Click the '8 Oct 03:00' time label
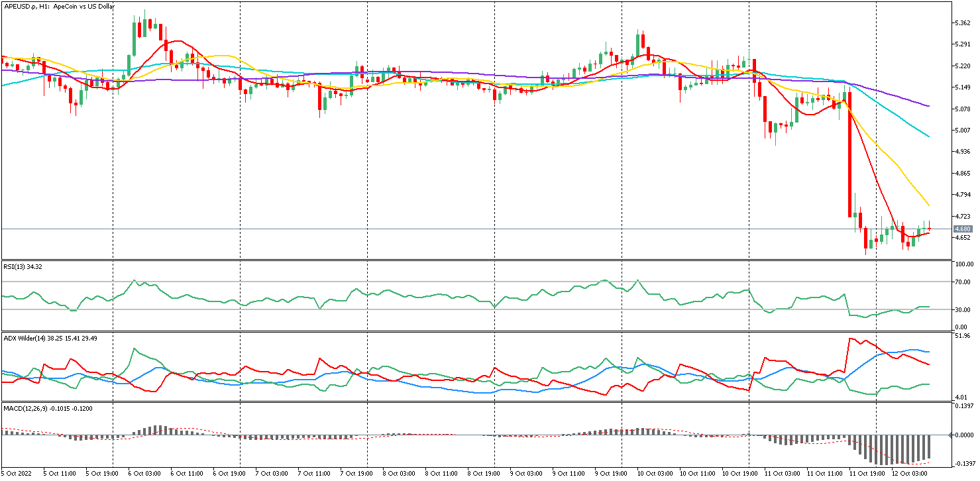Screen dimensions: 980x481 pos(399,474)
